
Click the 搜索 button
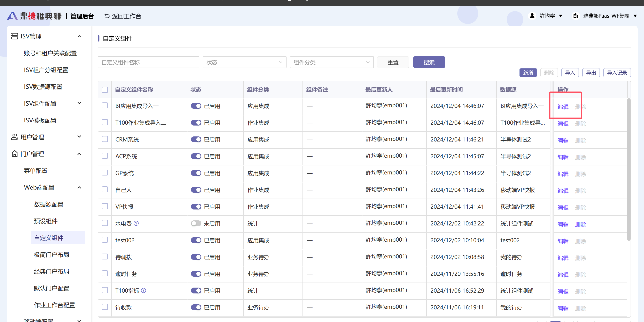(429, 62)
